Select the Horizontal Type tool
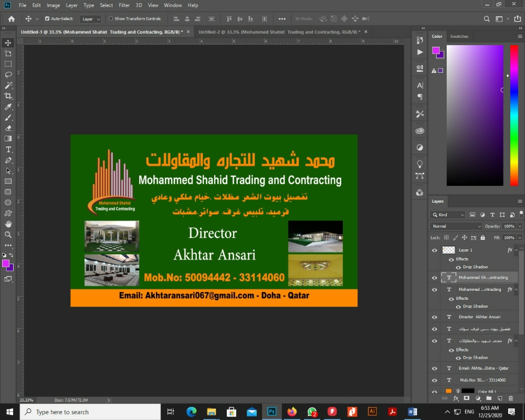 pos(8,150)
